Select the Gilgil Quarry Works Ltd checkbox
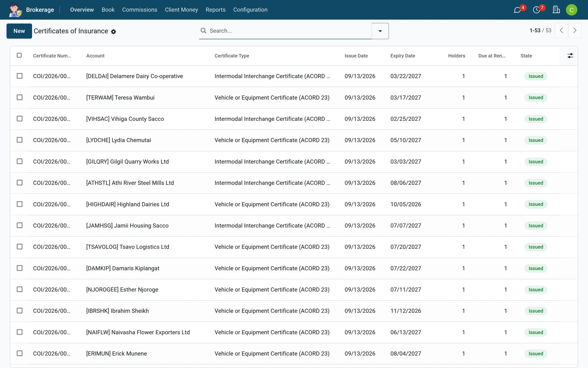Image resolution: width=588 pixels, height=368 pixels. [x=20, y=161]
